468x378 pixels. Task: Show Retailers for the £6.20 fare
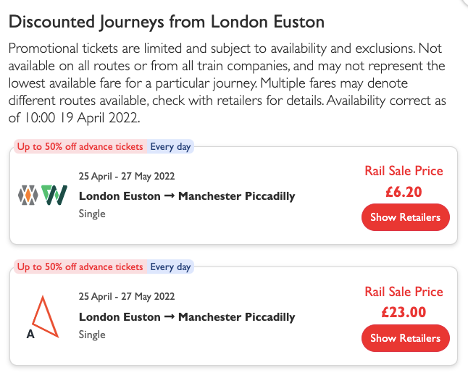(x=405, y=217)
